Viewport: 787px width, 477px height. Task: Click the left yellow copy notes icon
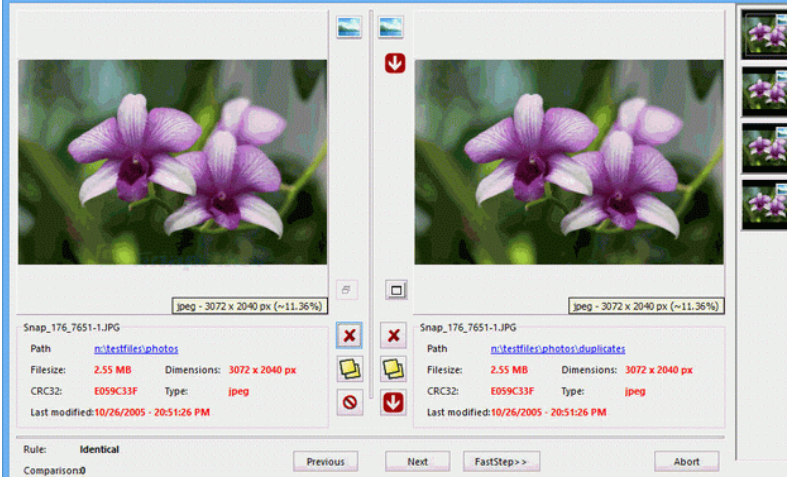coord(350,369)
